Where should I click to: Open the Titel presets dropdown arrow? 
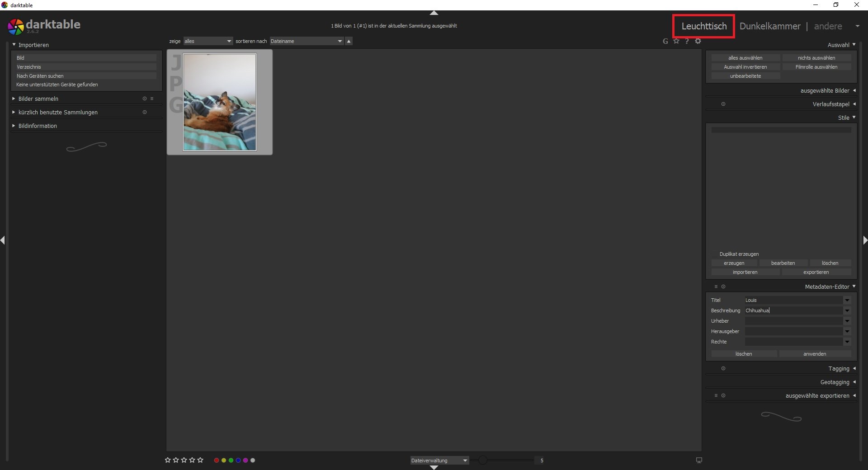point(847,300)
